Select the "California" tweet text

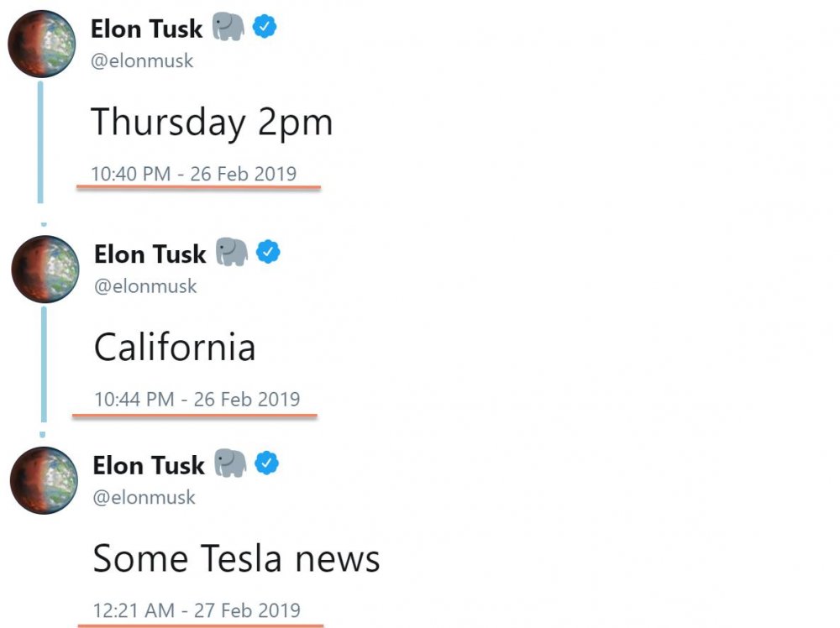(175, 347)
